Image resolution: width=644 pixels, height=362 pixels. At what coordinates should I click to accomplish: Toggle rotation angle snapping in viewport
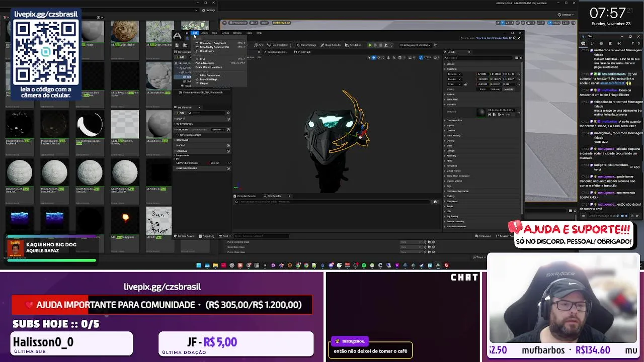click(410, 57)
